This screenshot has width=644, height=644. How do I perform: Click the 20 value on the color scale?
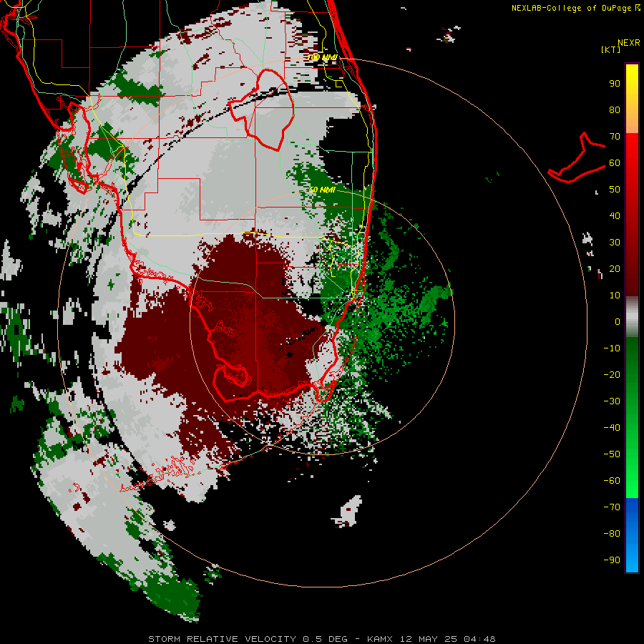(x=615, y=268)
